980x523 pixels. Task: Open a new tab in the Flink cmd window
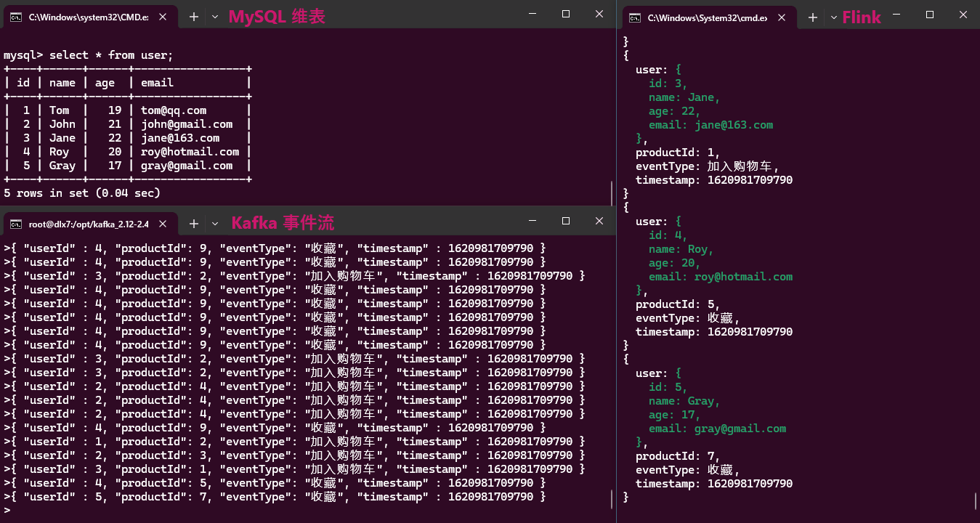813,17
